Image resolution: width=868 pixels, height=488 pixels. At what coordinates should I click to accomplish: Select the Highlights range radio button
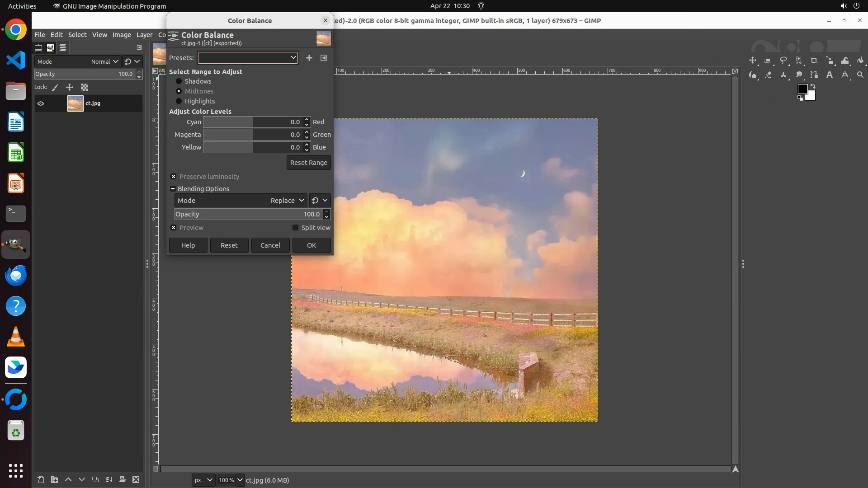(179, 101)
